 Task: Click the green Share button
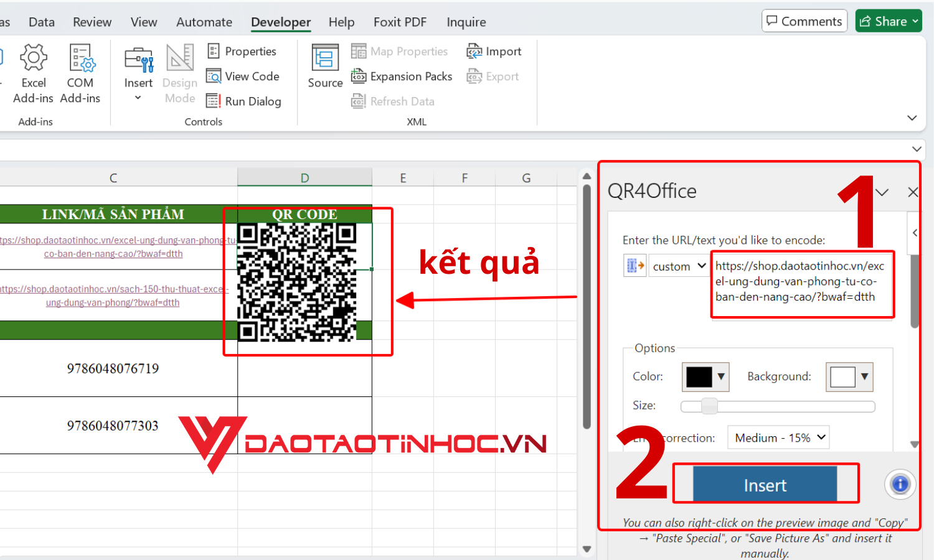889,21
